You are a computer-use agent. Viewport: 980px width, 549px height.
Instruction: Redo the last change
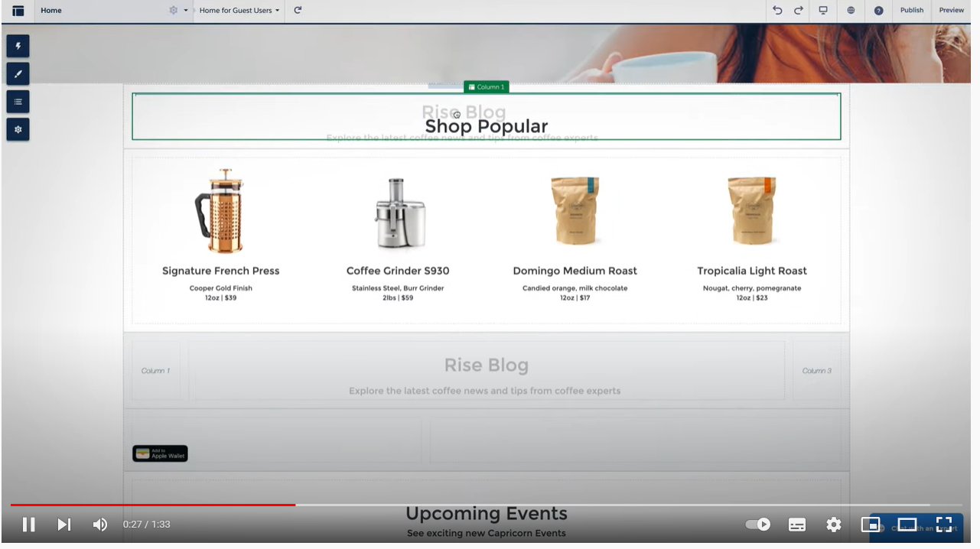pyautogui.click(x=799, y=11)
